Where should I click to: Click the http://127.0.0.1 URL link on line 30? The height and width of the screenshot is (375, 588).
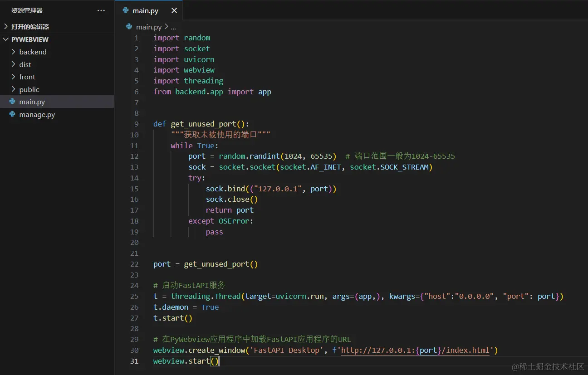point(415,351)
